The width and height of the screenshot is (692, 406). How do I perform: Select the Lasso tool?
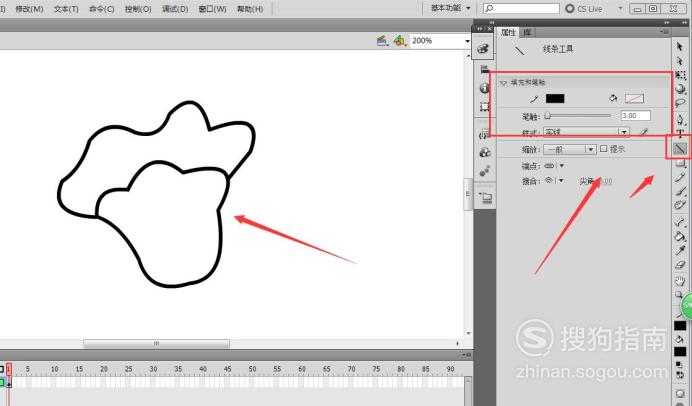point(680,103)
